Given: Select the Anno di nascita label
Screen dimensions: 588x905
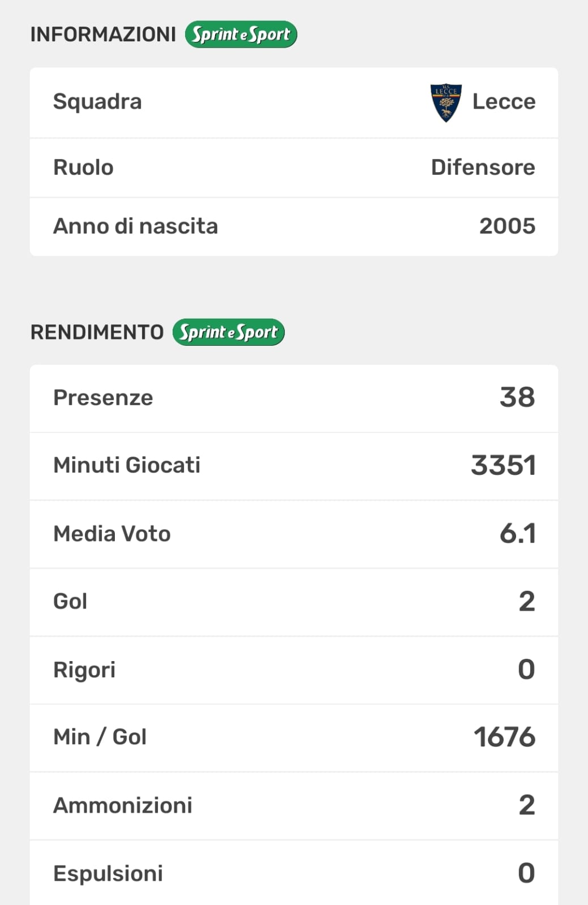Looking at the screenshot, I should (135, 226).
